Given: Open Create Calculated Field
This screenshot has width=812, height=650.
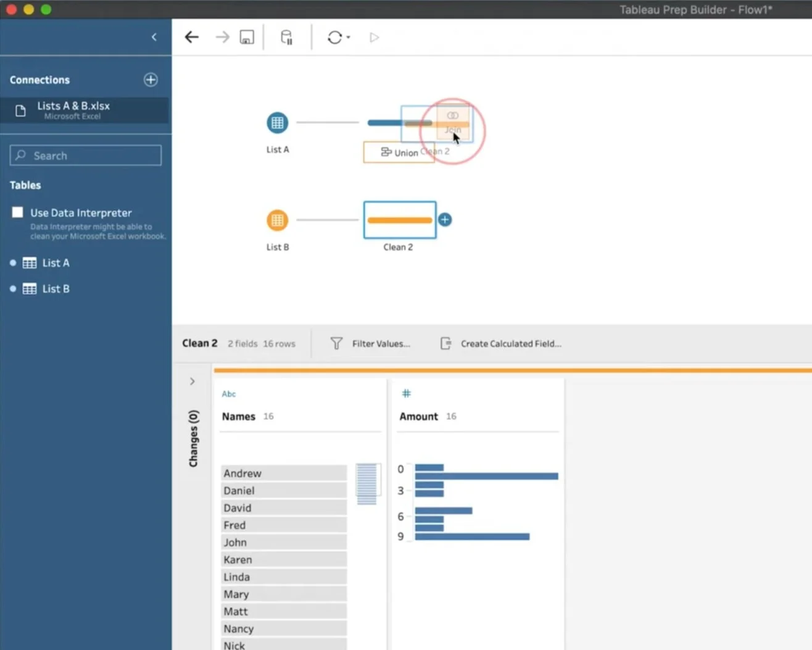Looking at the screenshot, I should click(x=500, y=344).
